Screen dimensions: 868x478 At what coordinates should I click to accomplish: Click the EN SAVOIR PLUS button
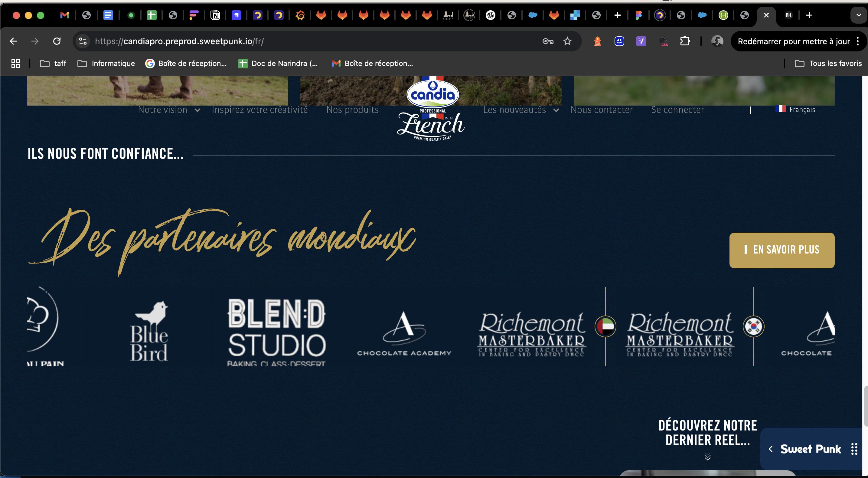pyautogui.click(x=782, y=250)
